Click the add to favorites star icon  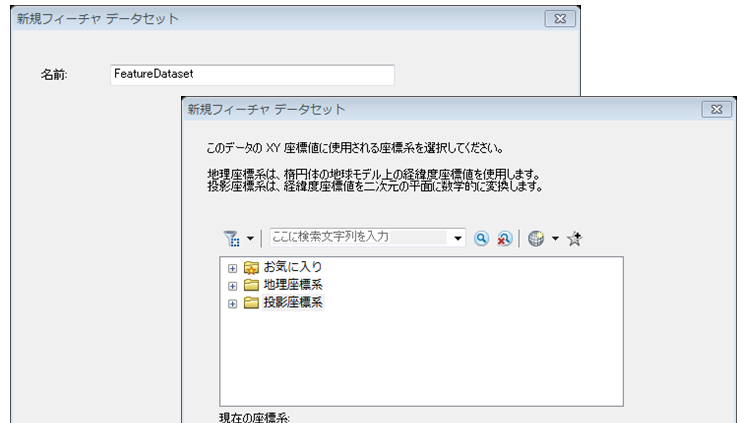[x=574, y=238]
